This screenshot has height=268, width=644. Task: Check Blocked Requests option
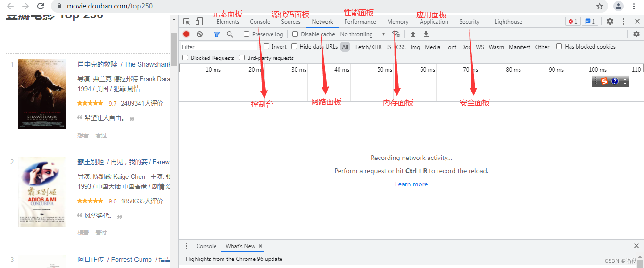(185, 58)
